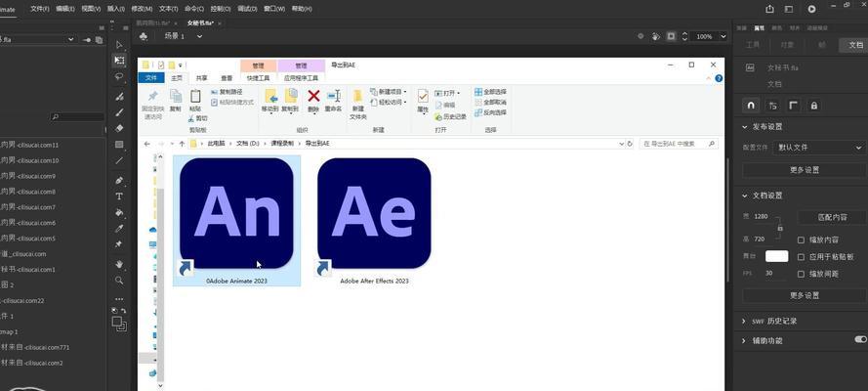Screen dimensions: 868x391
Task: Open the scene name dropdown arrow
Action: [200, 36]
